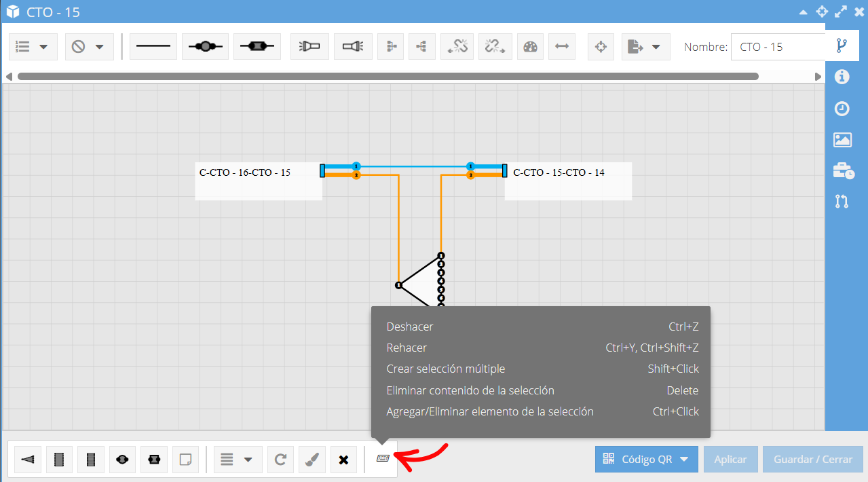Click the paintbrush style icon
The image size is (868, 482).
[312, 460]
